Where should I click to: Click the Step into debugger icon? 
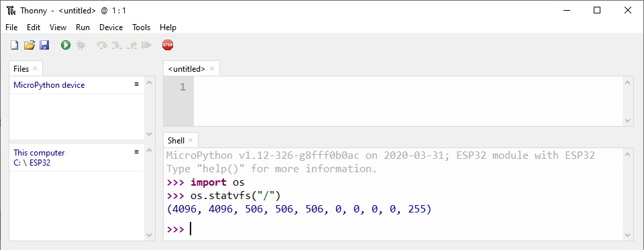coord(117,45)
